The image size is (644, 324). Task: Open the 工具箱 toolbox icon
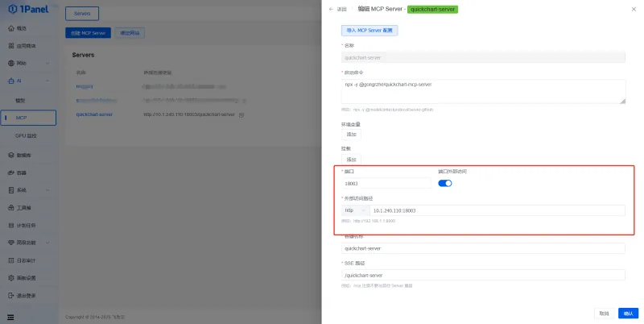11,208
